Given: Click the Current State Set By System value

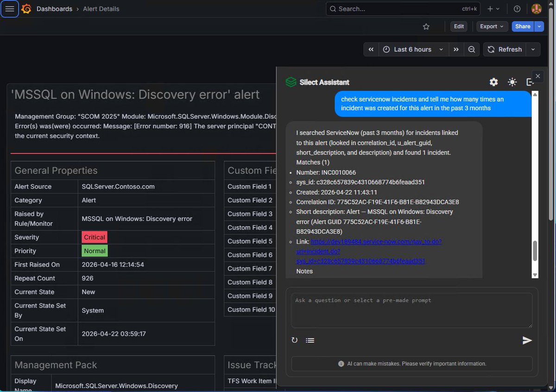Looking at the screenshot, I should pyautogui.click(x=93, y=311).
